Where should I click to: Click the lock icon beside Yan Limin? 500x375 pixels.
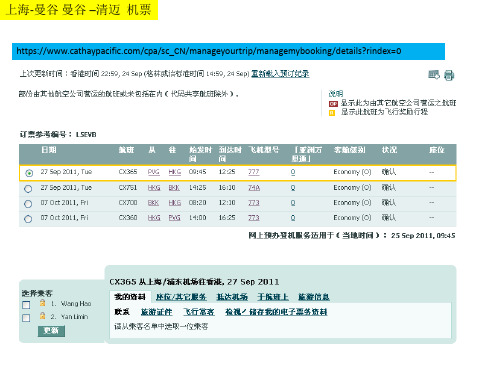[x=42, y=315]
